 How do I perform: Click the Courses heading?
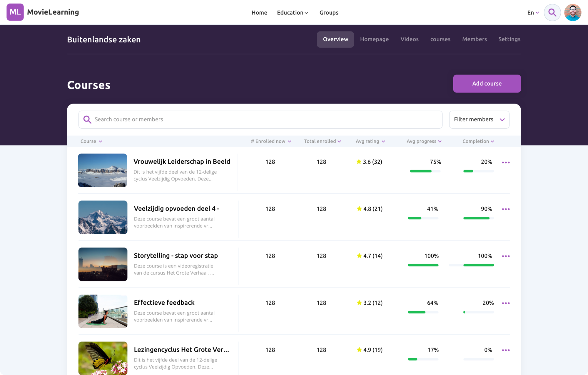point(89,85)
